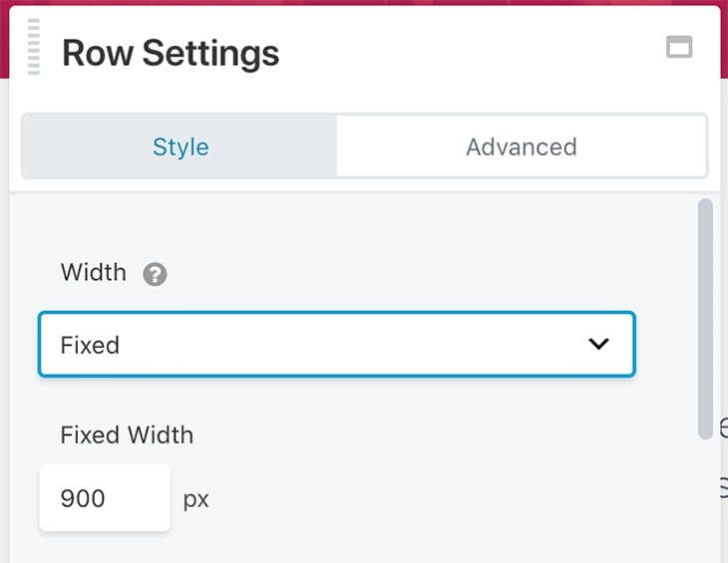
Task: Select the Fixed value text in dropdown
Action: click(90, 346)
